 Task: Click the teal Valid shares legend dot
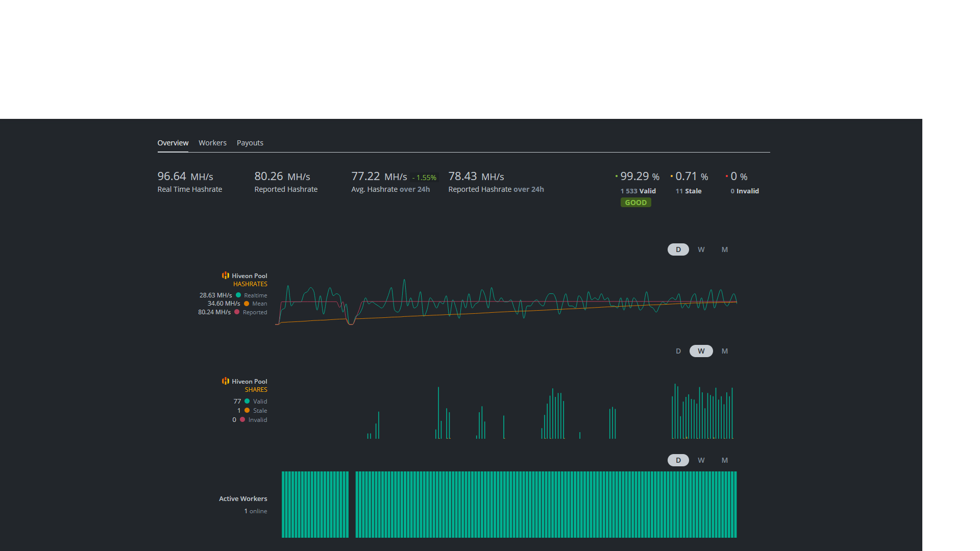click(247, 401)
